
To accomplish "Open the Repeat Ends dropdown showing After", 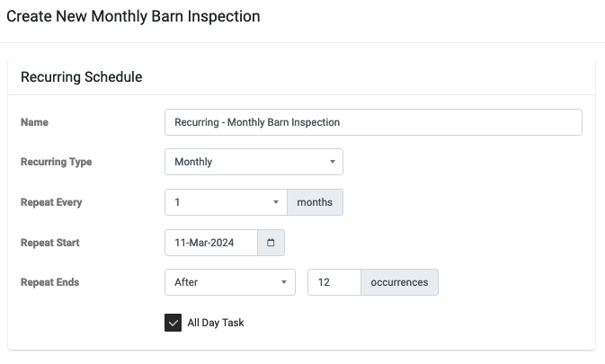I will 230,282.
